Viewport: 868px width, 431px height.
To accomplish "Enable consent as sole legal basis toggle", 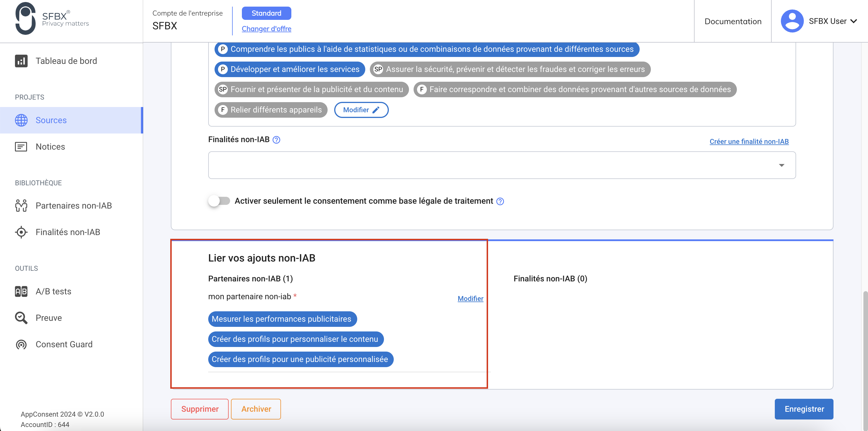I will [x=219, y=201].
